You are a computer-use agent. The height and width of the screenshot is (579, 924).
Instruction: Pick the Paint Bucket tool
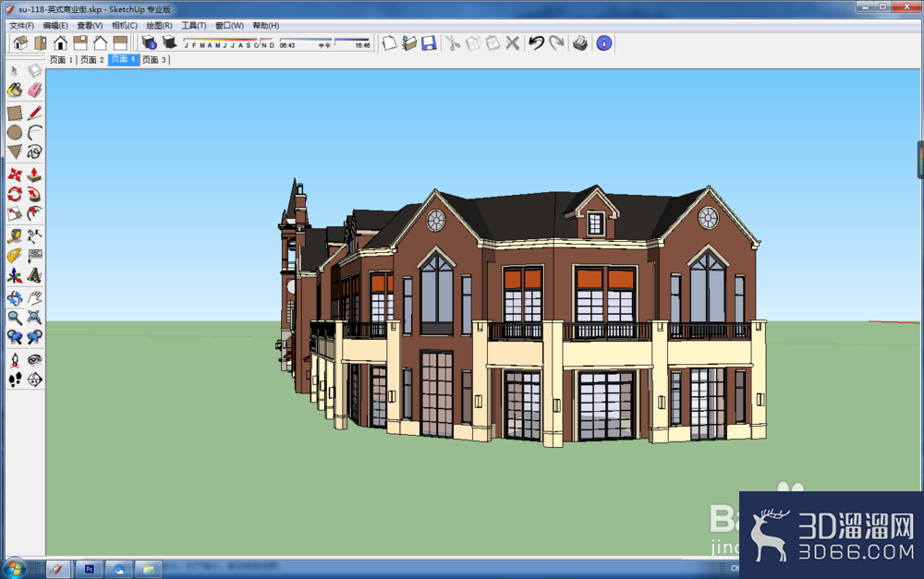tap(15, 90)
